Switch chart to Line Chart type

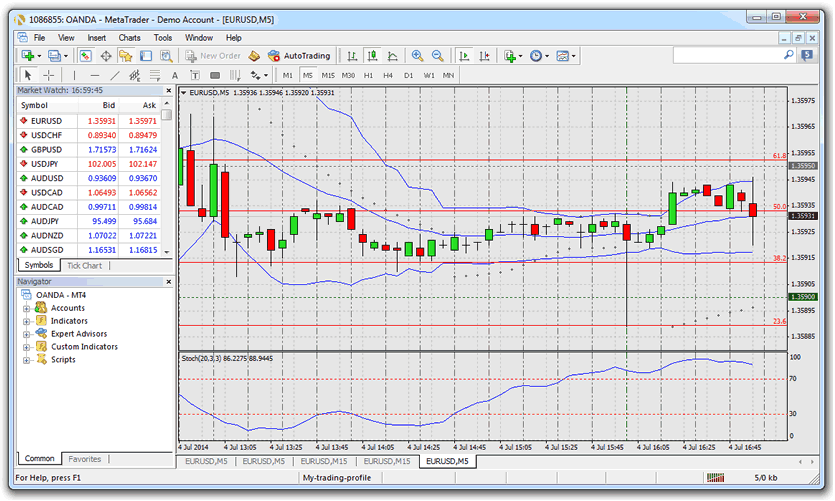pos(392,56)
